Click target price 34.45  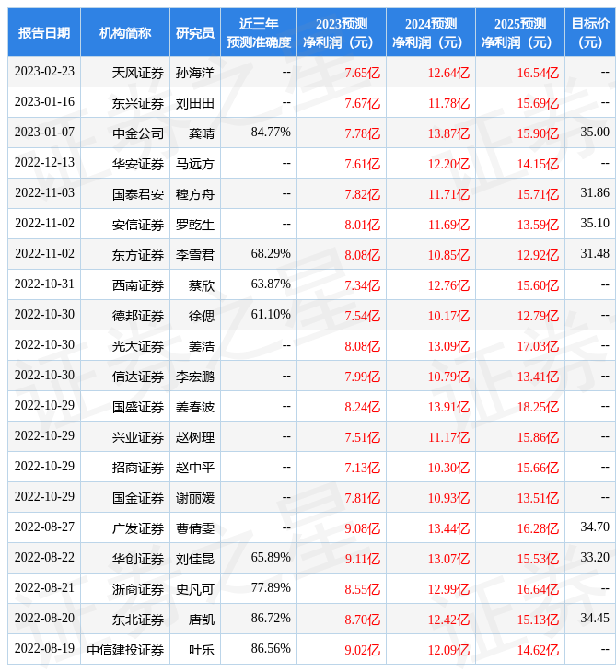[595, 618]
